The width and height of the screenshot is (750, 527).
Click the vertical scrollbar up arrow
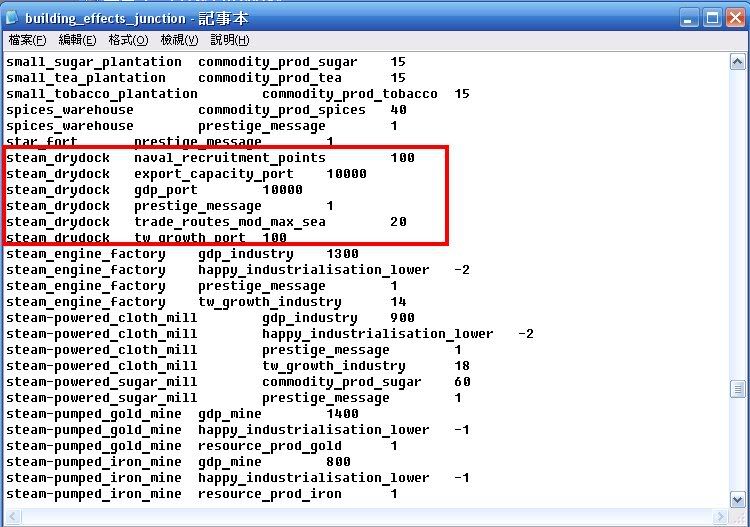pyautogui.click(x=737, y=62)
